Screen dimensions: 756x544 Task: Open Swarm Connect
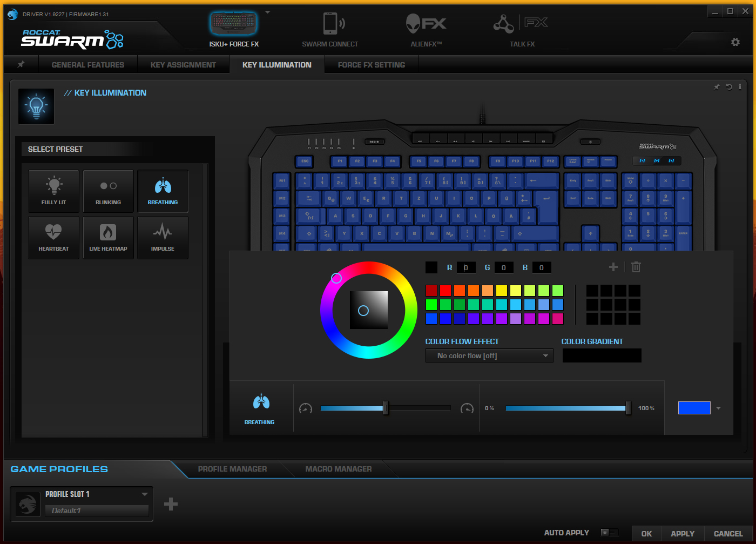pos(330,29)
